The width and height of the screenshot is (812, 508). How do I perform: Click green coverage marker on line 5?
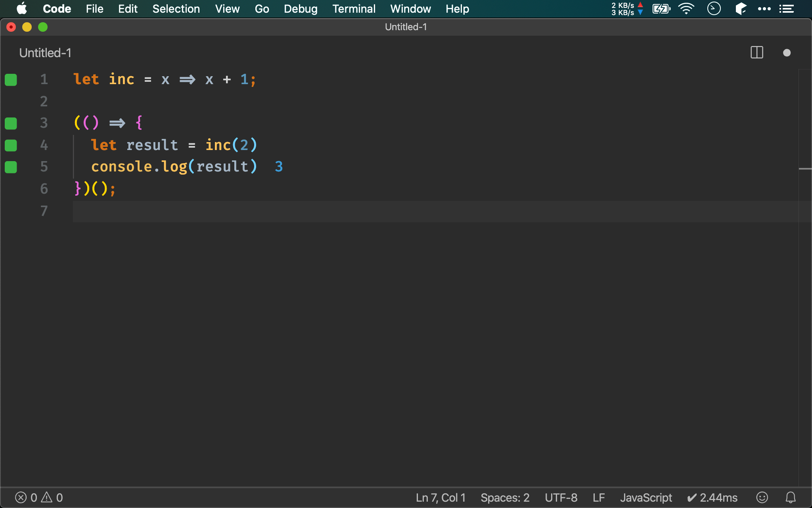pos(11,167)
